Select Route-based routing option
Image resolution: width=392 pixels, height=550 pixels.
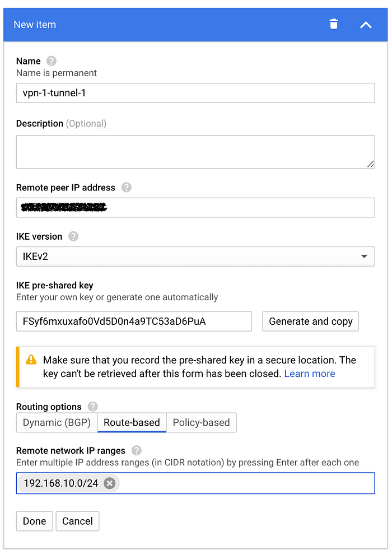(132, 423)
